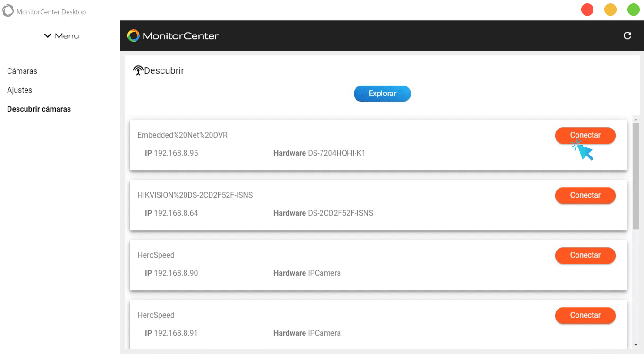Click IP 192.168.8.91 text
The height and width of the screenshot is (363, 644).
click(171, 333)
